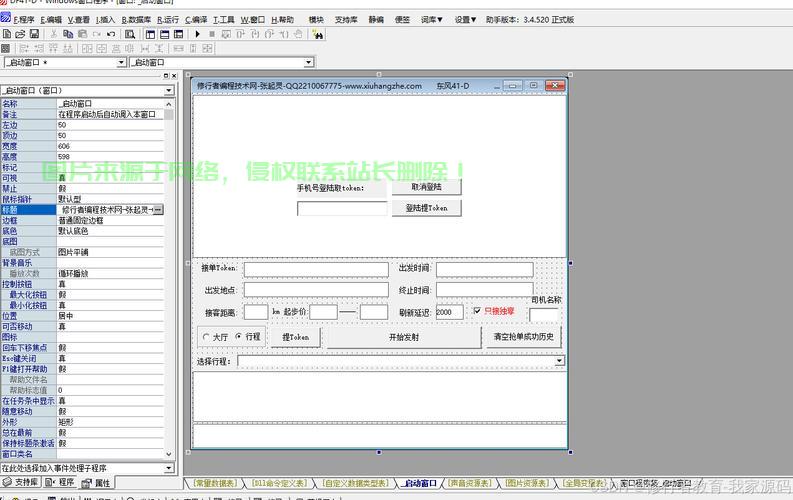Toggle the 只接独享 checkbox
Image resolution: width=793 pixels, height=500 pixels.
[477, 311]
